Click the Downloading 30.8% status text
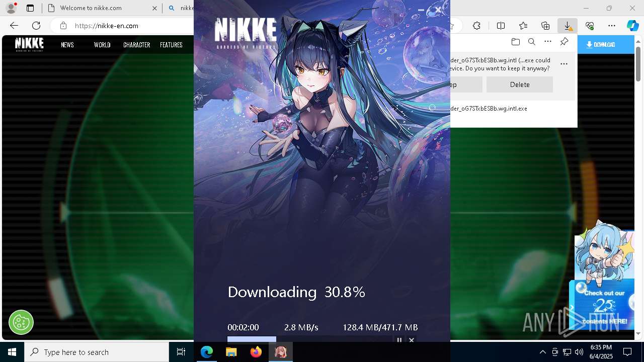644x362 pixels. [296, 292]
